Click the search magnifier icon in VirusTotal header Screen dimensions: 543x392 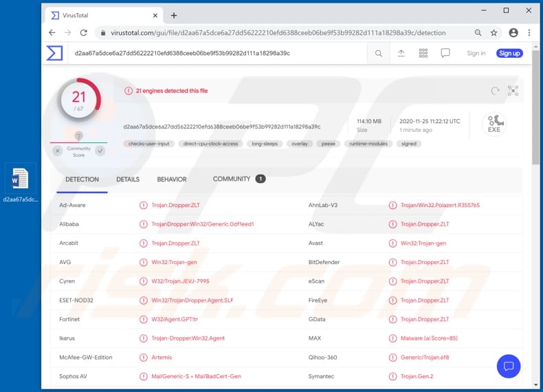379,54
